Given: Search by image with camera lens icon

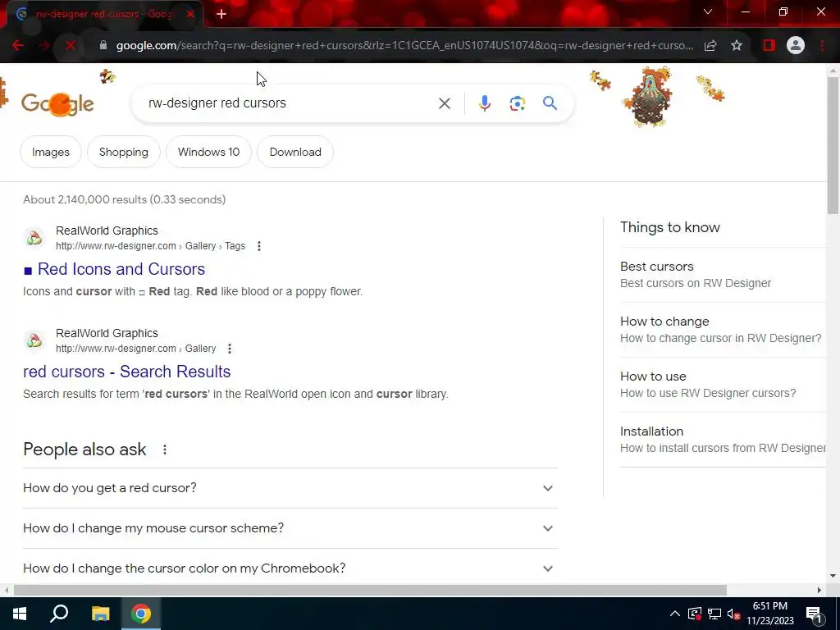Looking at the screenshot, I should (x=518, y=103).
